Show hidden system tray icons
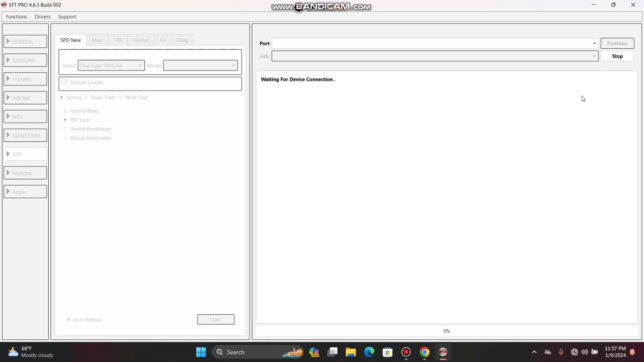The image size is (644, 362). (534, 352)
